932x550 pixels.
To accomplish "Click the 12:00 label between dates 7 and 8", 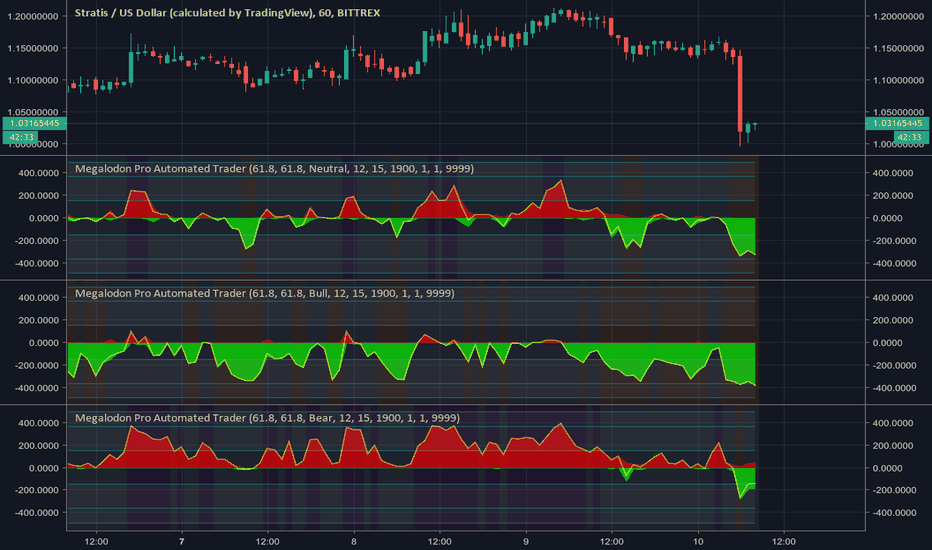I will [267, 542].
